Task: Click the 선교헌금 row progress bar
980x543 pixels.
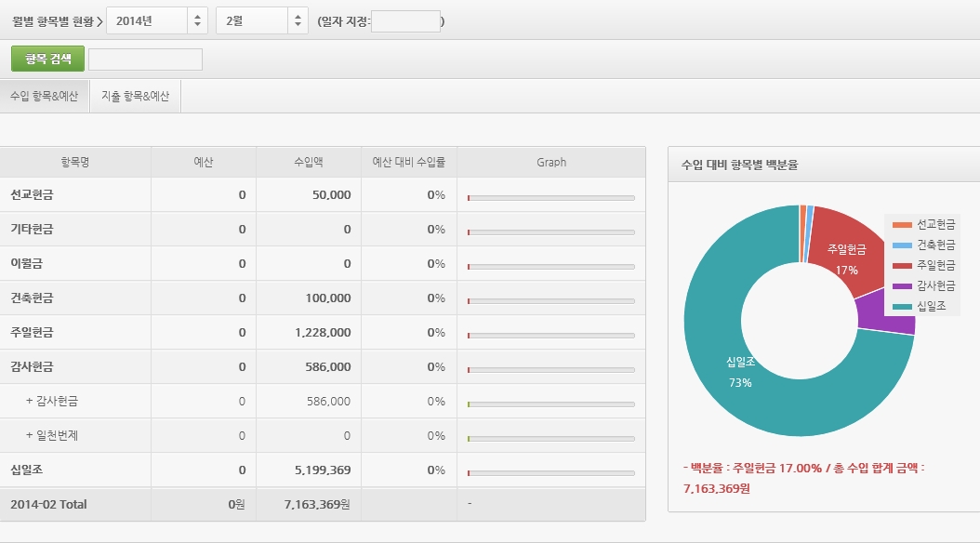Action: click(551, 198)
